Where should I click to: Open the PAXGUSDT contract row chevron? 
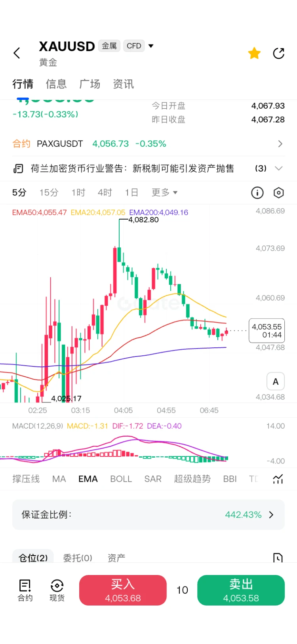(x=280, y=144)
